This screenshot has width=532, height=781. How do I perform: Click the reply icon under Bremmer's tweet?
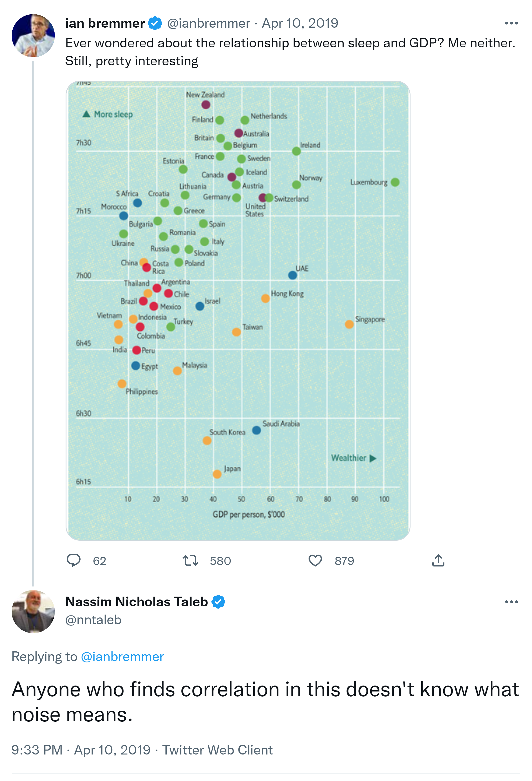[x=74, y=560]
